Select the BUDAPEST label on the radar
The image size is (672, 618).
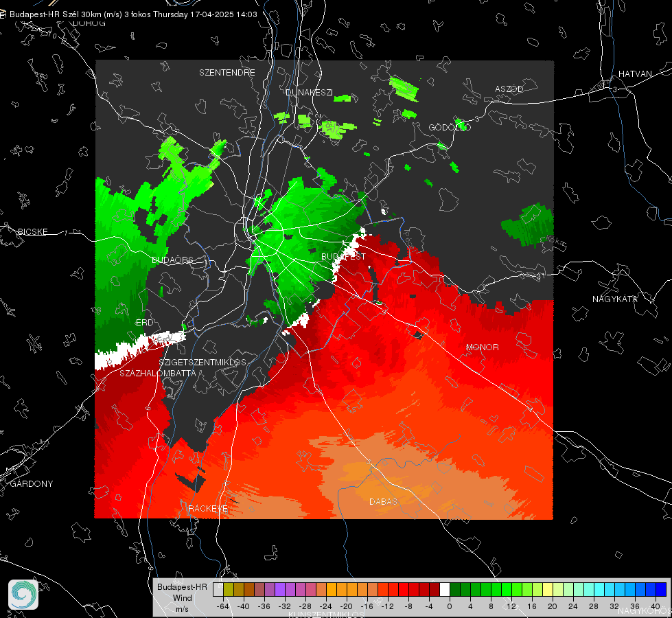(x=343, y=256)
